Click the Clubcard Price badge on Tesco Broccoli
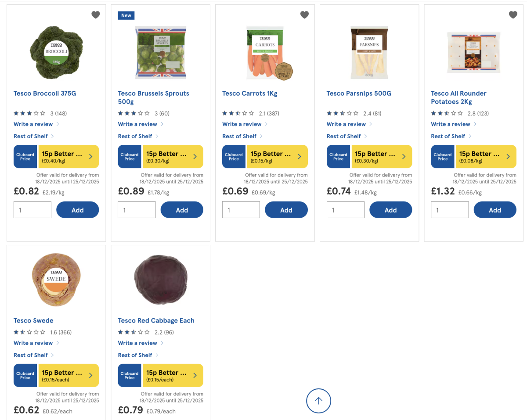Viewport: 527px width, 420px height. click(25, 156)
